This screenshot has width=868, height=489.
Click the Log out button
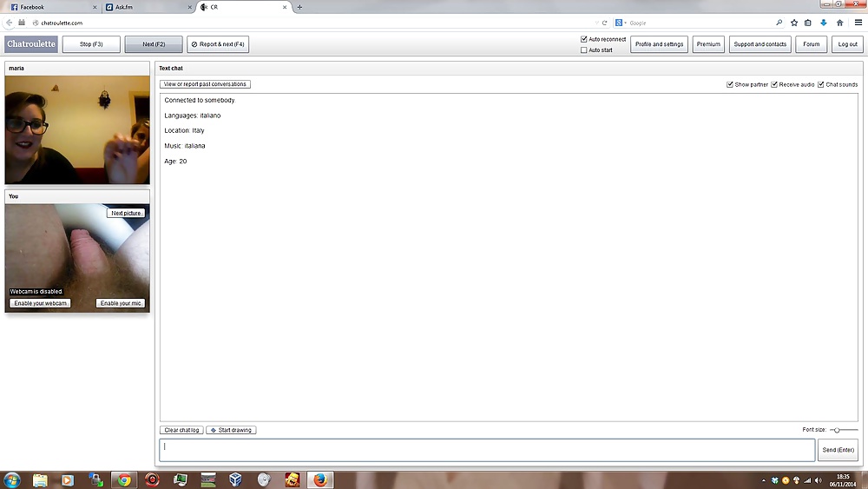coord(847,44)
